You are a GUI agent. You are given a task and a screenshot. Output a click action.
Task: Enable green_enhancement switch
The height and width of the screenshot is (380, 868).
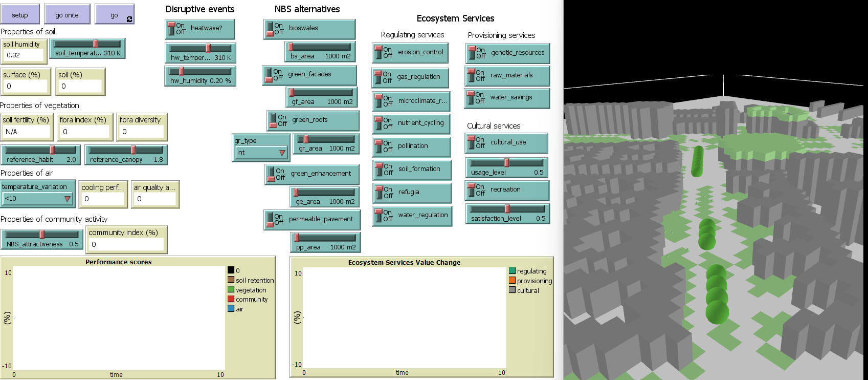pos(312,174)
